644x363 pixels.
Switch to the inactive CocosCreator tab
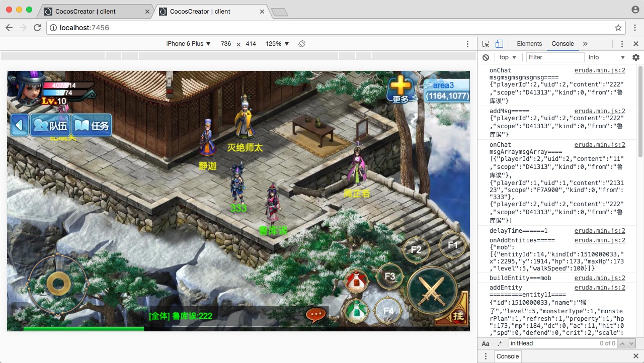coord(95,11)
